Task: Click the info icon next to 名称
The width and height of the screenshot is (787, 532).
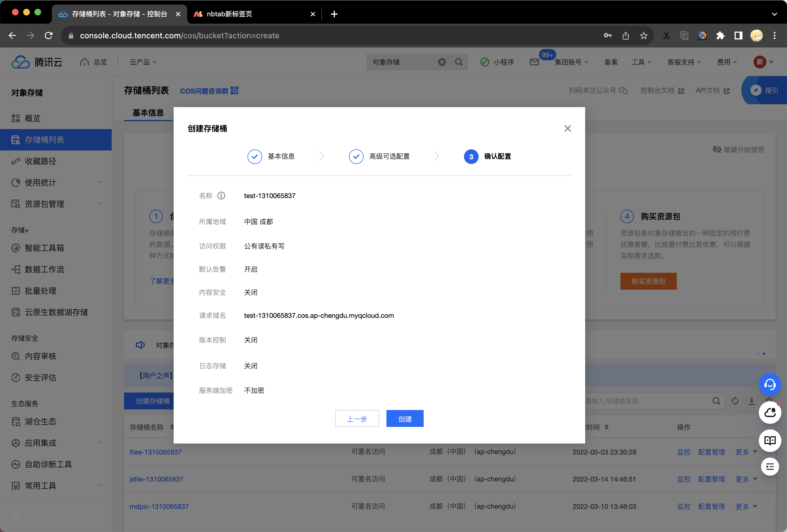Action: (x=221, y=196)
